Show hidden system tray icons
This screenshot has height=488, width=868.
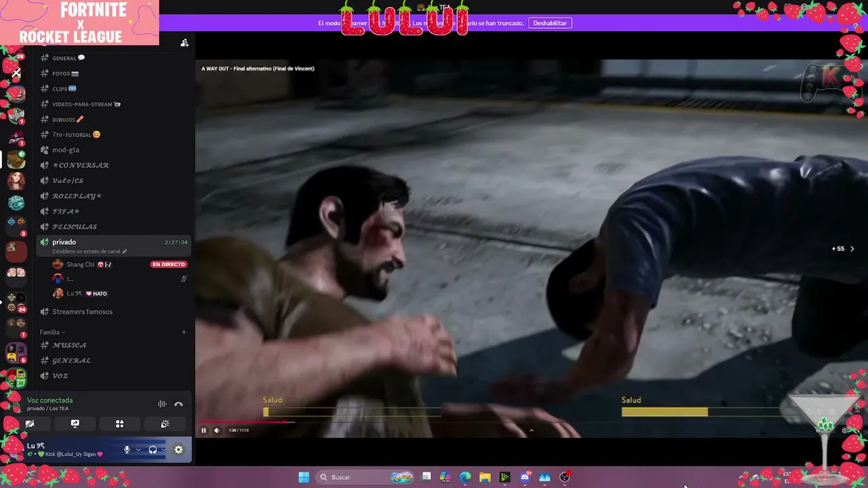[741, 477]
